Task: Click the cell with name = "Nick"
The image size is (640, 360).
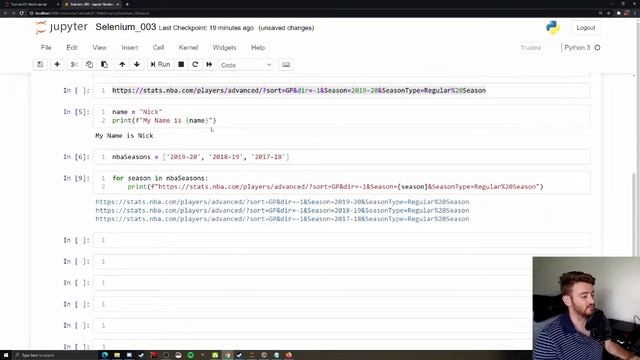Action: point(342,116)
